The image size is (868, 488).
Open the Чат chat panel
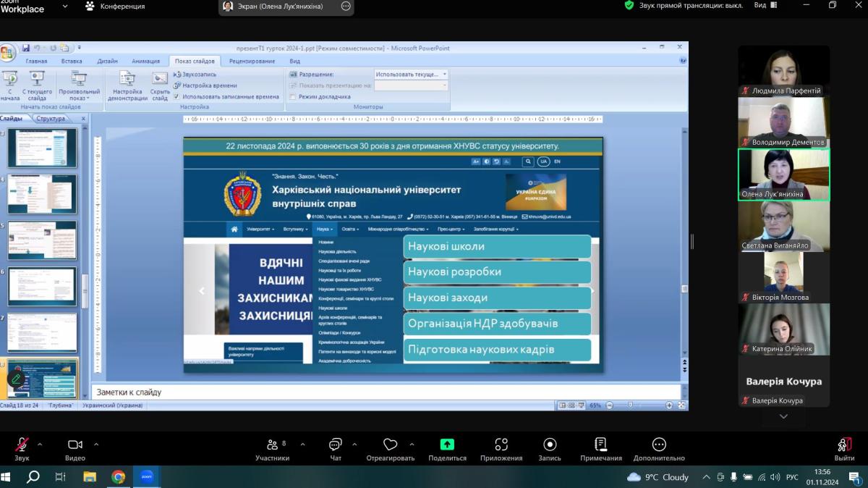336,445
